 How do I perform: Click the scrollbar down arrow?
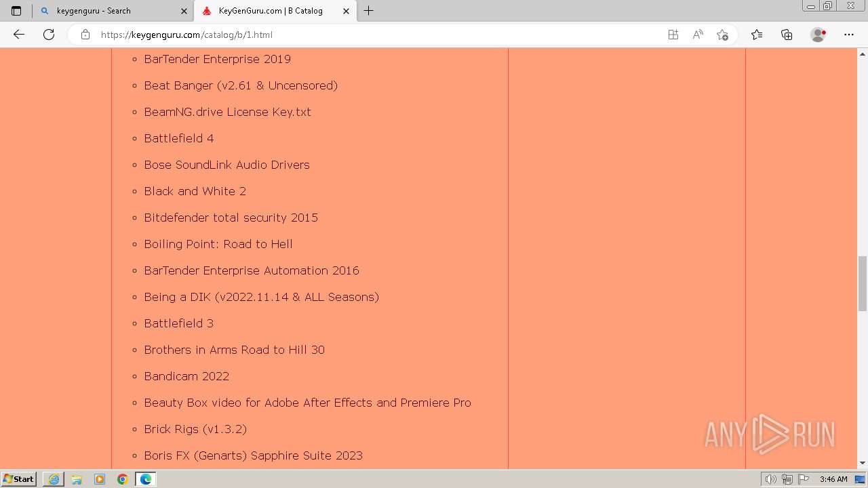tap(863, 463)
